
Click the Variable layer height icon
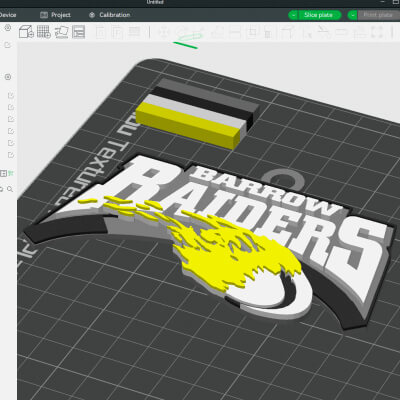pyautogui.click(x=134, y=32)
